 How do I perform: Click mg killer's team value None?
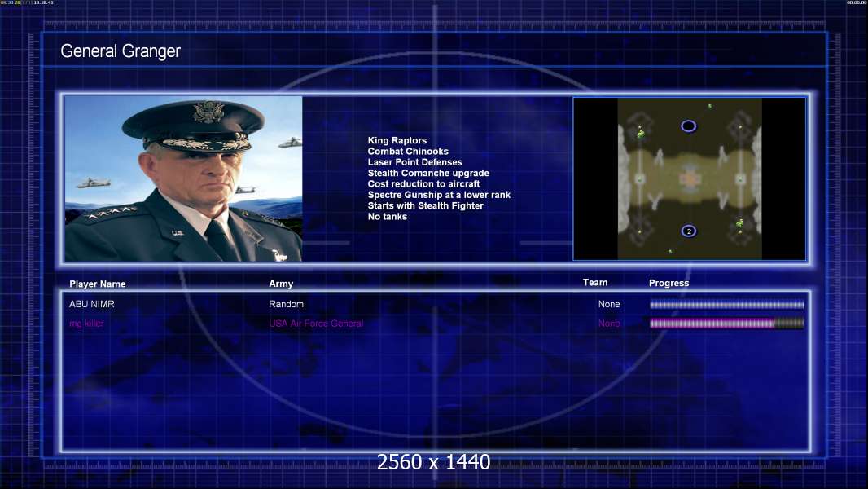tap(609, 324)
